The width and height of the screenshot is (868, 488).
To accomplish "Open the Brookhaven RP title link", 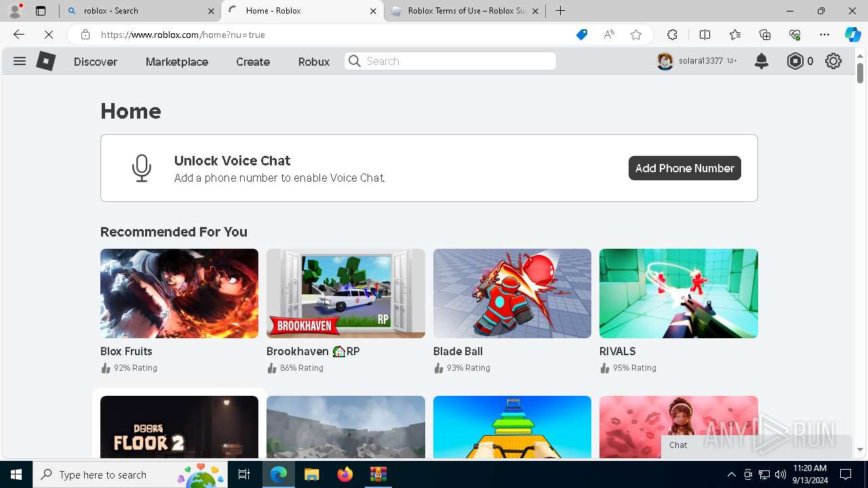I will 313,351.
